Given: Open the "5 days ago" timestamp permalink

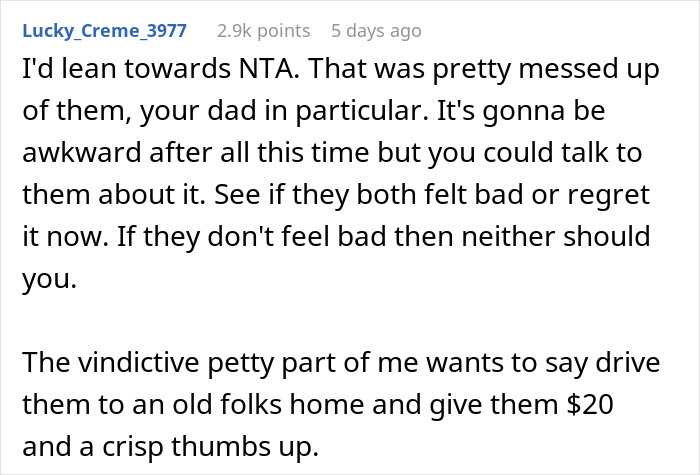Looking at the screenshot, I should tap(376, 31).
